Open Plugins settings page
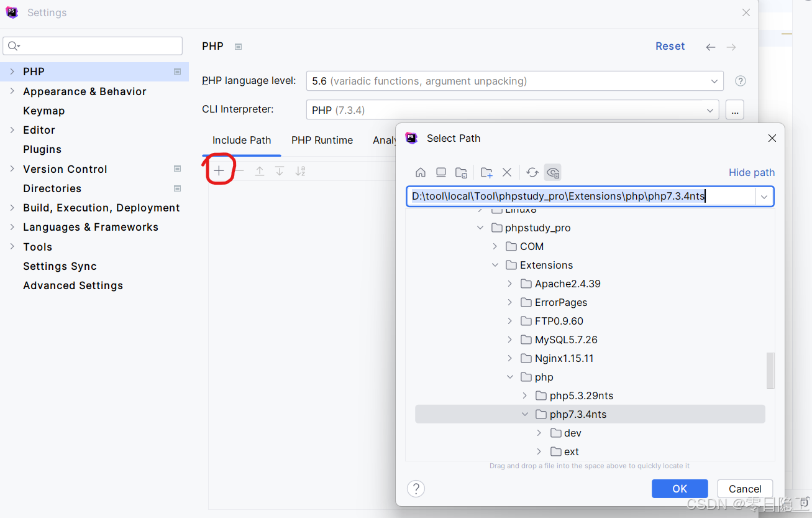This screenshot has width=812, height=518. [x=42, y=149]
